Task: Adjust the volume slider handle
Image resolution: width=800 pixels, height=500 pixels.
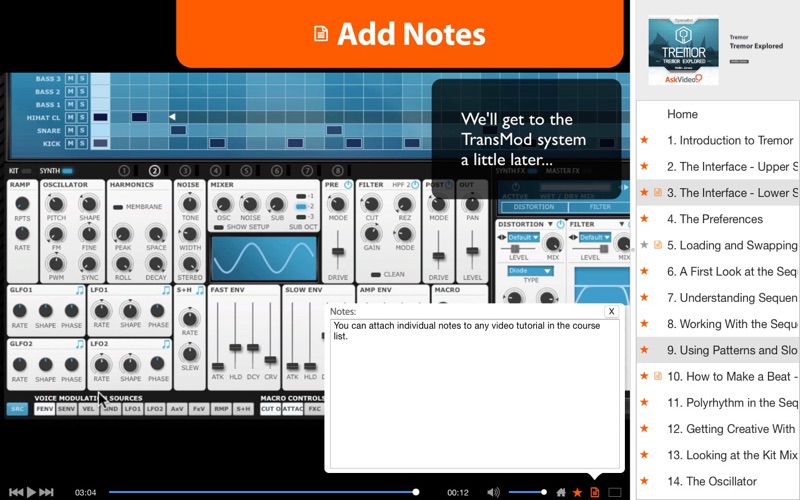Action: click(544, 492)
